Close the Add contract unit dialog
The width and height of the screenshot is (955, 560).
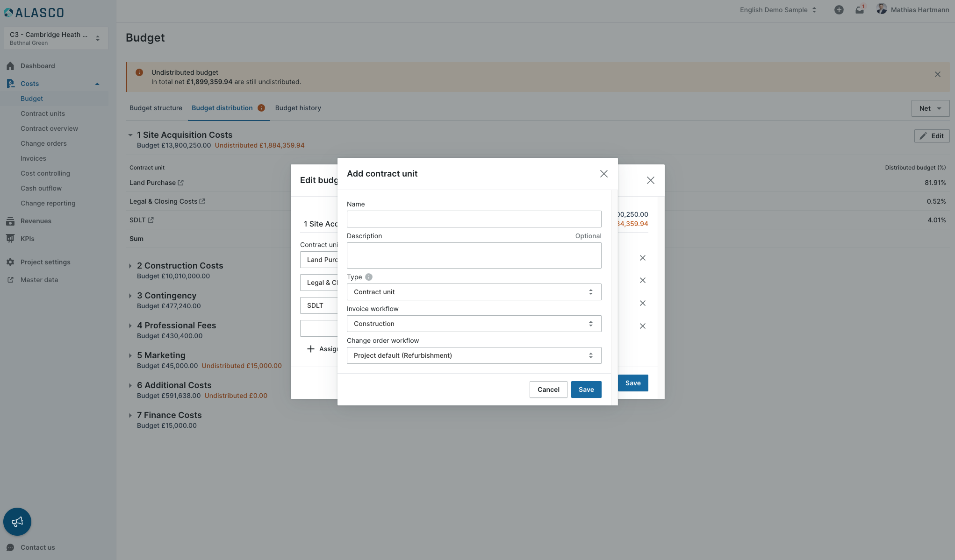click(x=603, y=174)
